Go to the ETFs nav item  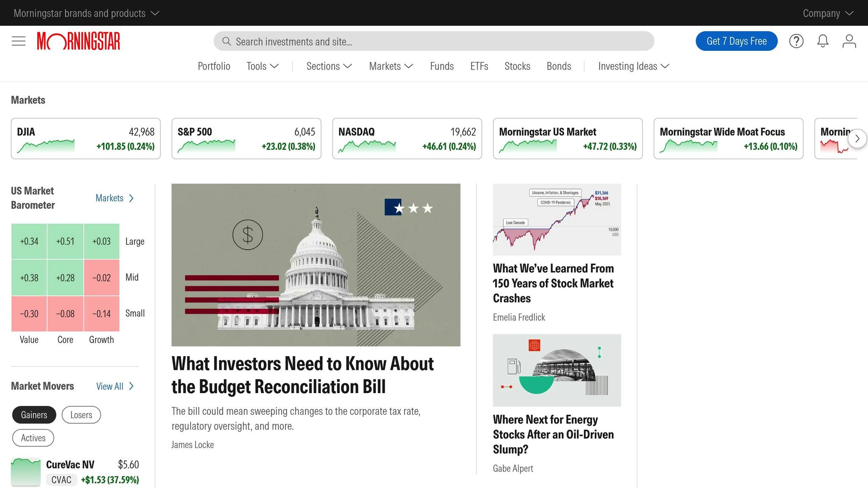479,66
